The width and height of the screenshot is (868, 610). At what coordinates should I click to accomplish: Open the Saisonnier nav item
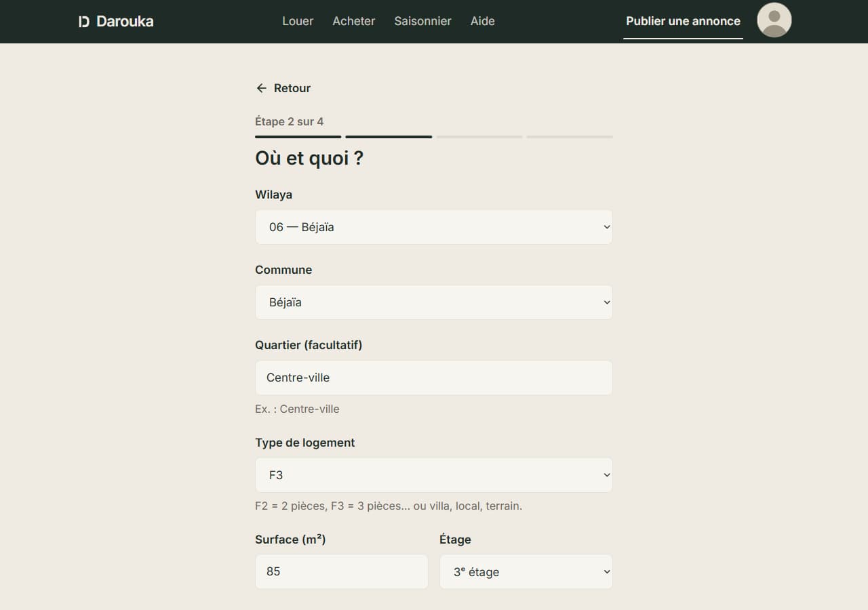pyautogui.click(x=423, y=21)
